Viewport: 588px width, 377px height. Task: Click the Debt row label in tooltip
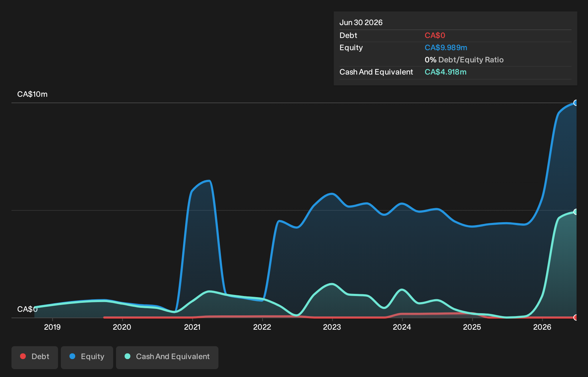348,35
